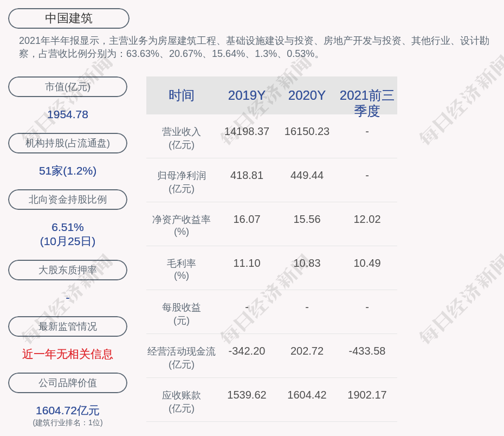Click the net profit value 418.81
This screenshot has width=504, height=436.
click(247, 175)
